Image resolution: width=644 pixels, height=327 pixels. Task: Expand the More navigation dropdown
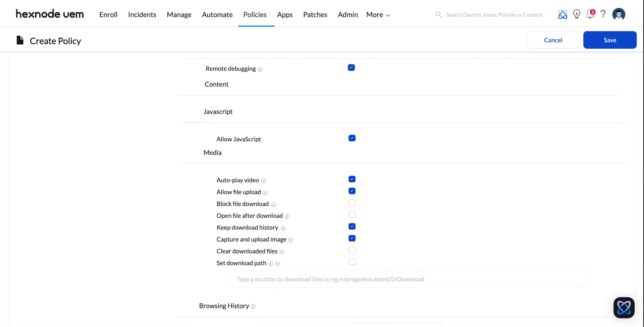coord(377,14)
